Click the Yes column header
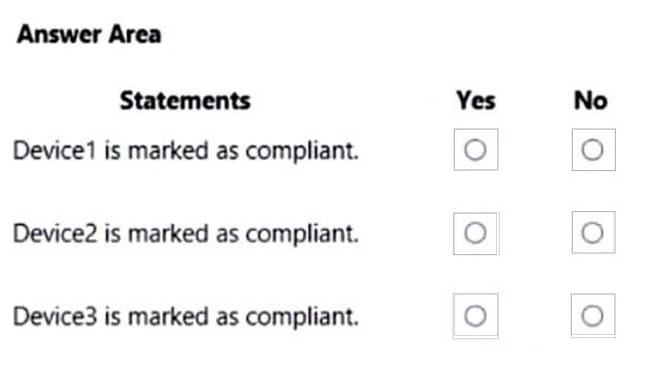The height and width of the screenshot is (379, 650). point(476,101)
